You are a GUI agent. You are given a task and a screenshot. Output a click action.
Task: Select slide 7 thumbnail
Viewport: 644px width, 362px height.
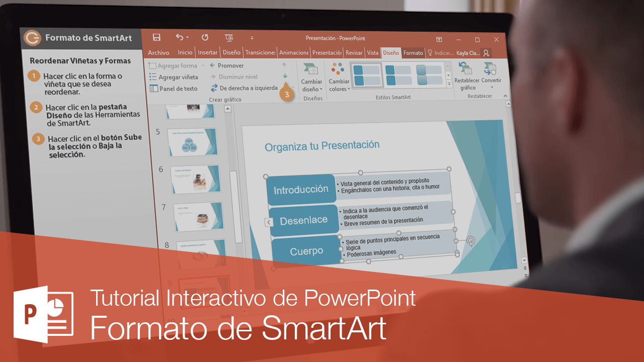[199, 217]
